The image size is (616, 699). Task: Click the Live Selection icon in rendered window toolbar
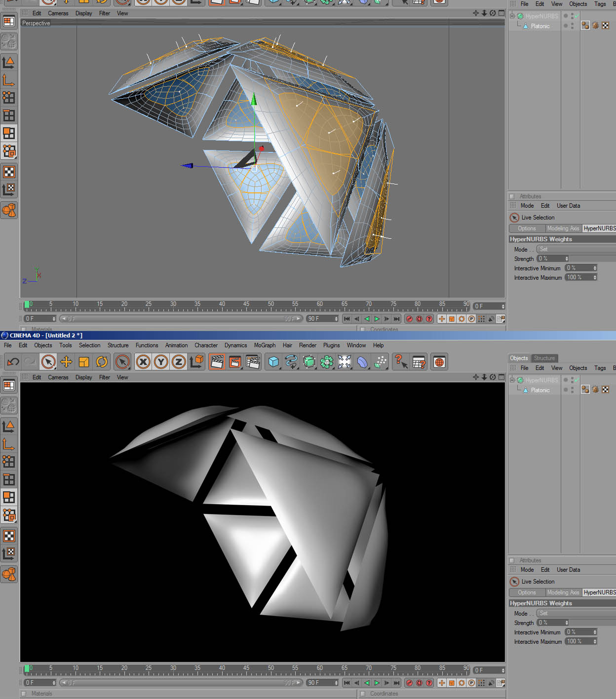coord(48,362)
